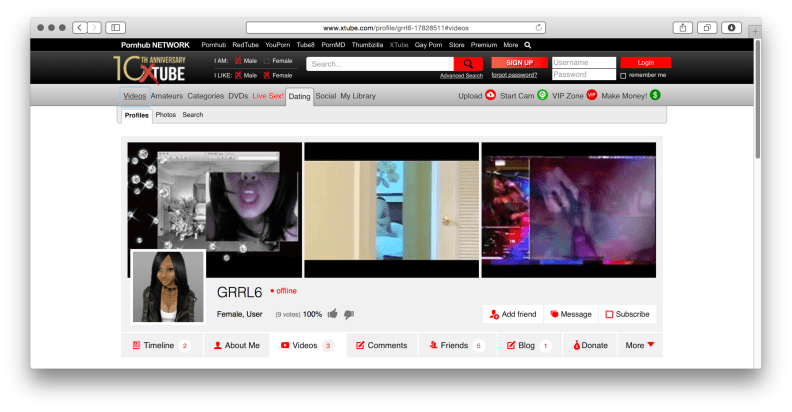
Task: Click the Safari share icon
Action: coord(684,27)
